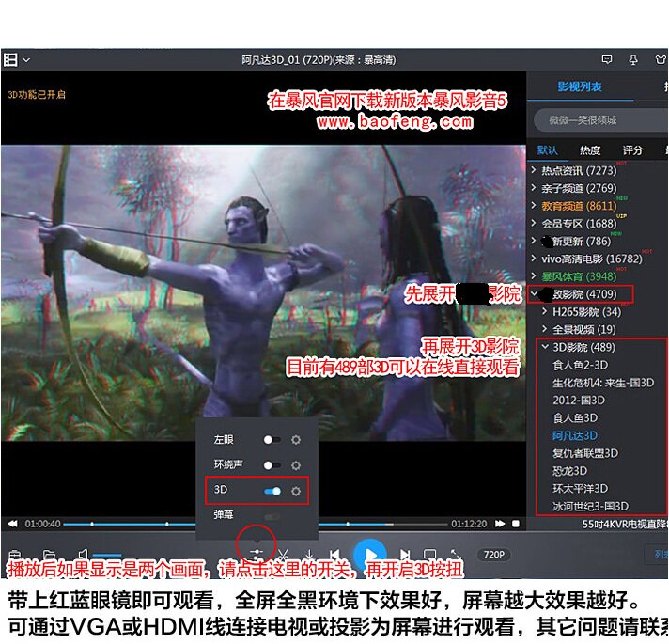Expand the 热点资讯 category
Image resolution: width=669 pixels, height=644 pixels.
[x=535, y=170]
